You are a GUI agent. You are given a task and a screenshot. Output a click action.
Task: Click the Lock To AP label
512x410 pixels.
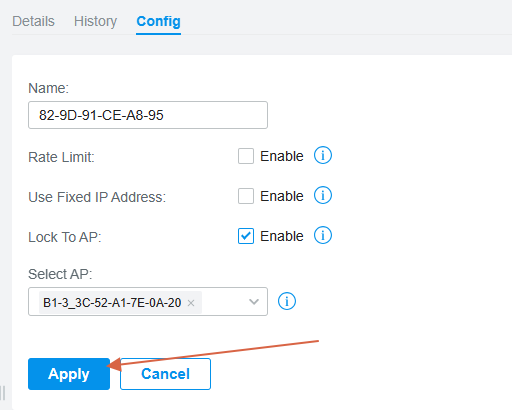(65, 237)
